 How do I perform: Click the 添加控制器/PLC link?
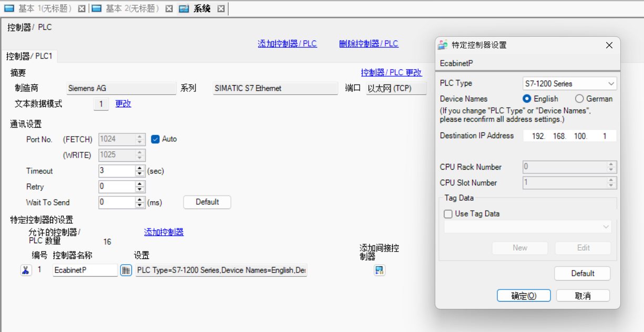click(x=287, y=44)
